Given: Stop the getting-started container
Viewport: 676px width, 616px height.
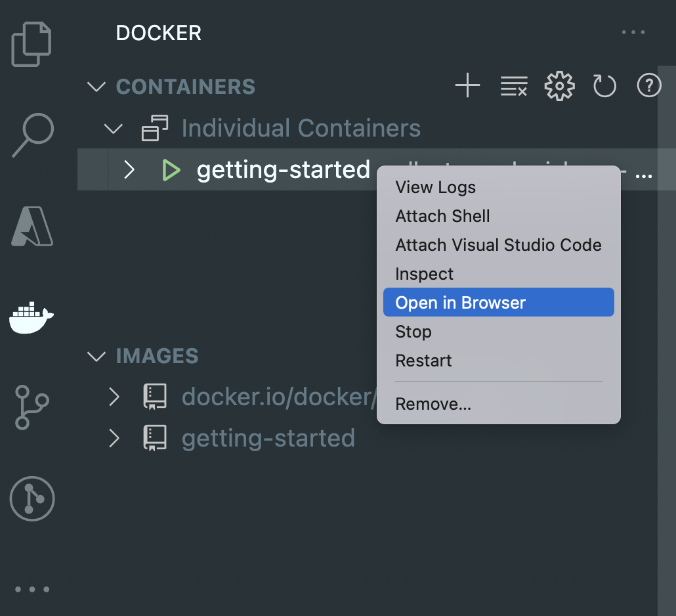Looking at the screenshot, I should 413,332.
